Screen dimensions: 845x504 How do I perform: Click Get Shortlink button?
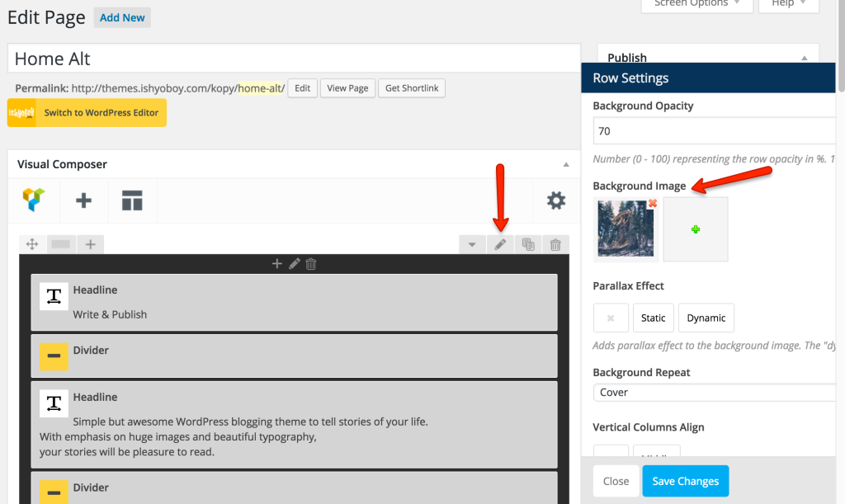click(x=412, y=88)
